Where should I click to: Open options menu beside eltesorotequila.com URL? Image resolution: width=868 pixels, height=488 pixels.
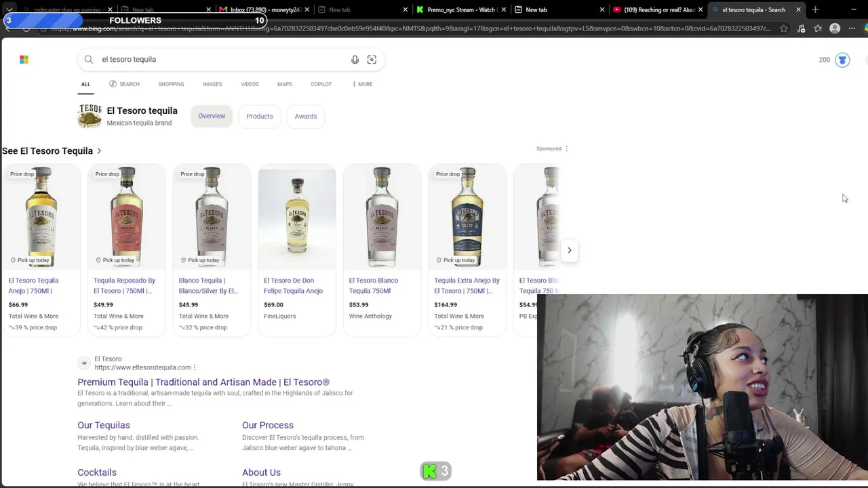click(195, 367)
